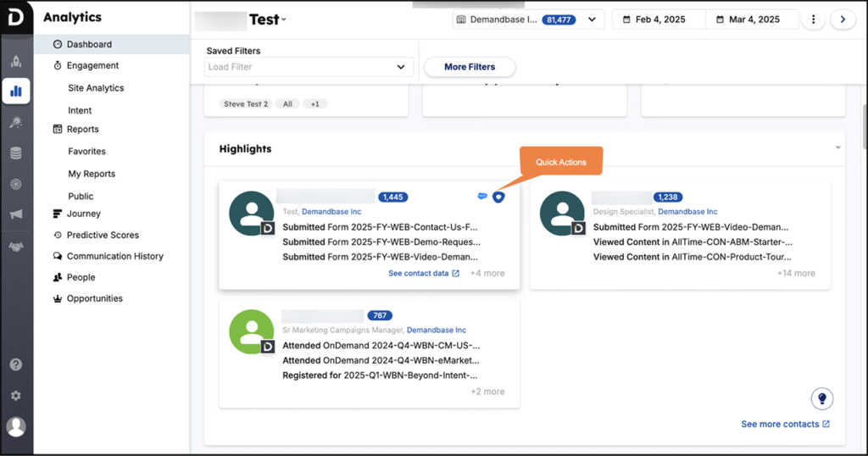Collapse the Highlights section arrow

click(837, 147)
